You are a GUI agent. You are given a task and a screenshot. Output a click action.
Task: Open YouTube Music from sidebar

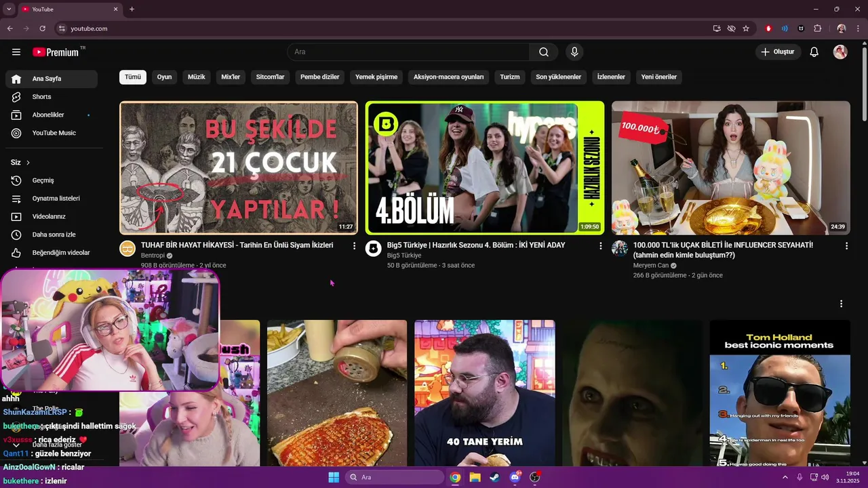(52, 133)
